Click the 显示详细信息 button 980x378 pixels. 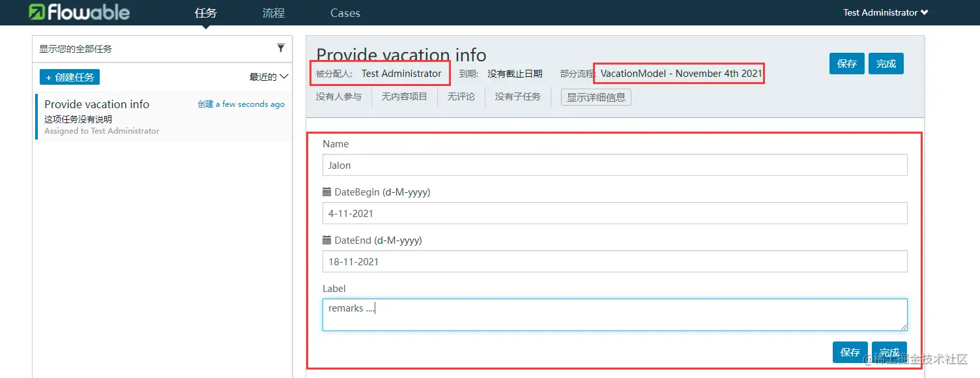pyautogui.click(x=596, y=97)
